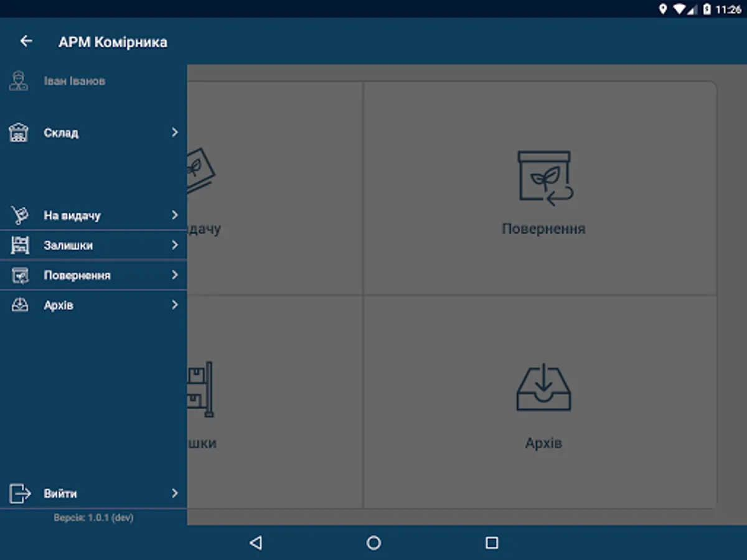This screenshot has width=747, height=560.
Task: Click the Склад warehouse icon
Action: click(19, 133)
